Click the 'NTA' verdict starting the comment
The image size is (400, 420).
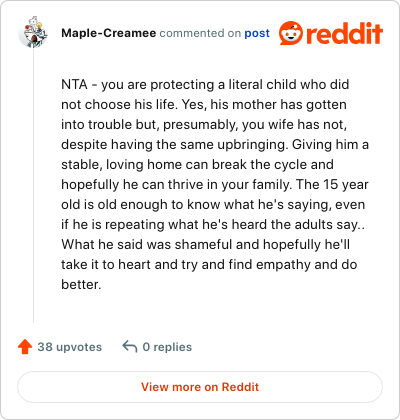[x=74, y=84]
